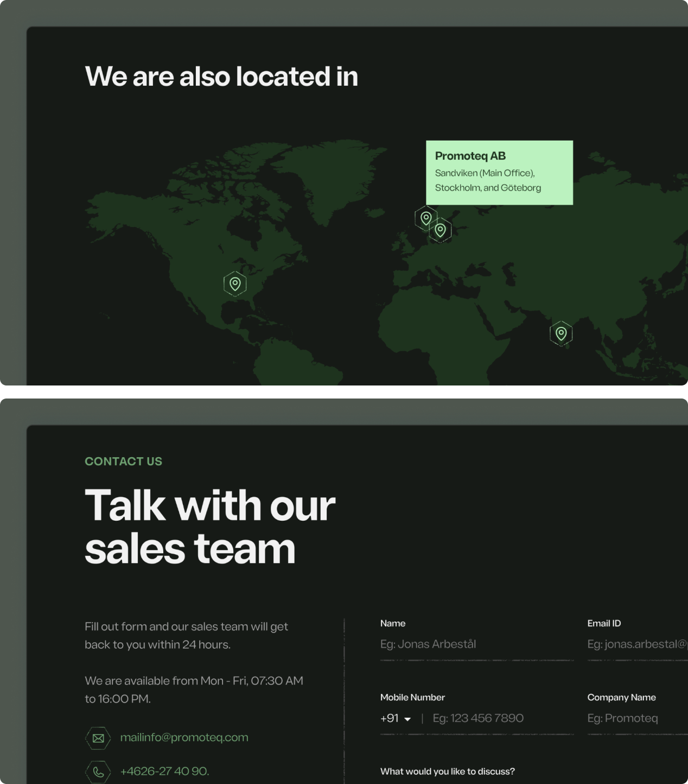Open the mailinfo@promoteq.com email link
The height and width of the screenshot is (784, 688).
[184, 737]
